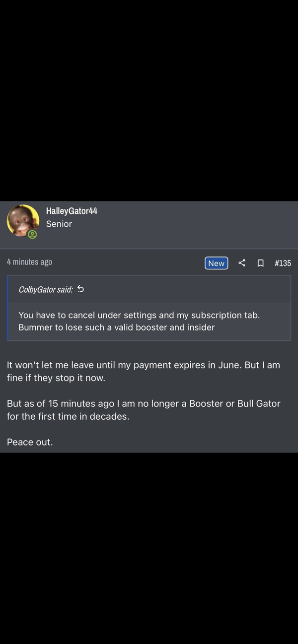
Task: Click the quote line 'Bummer to lose such a valid booster'
Action: point(117,327)
